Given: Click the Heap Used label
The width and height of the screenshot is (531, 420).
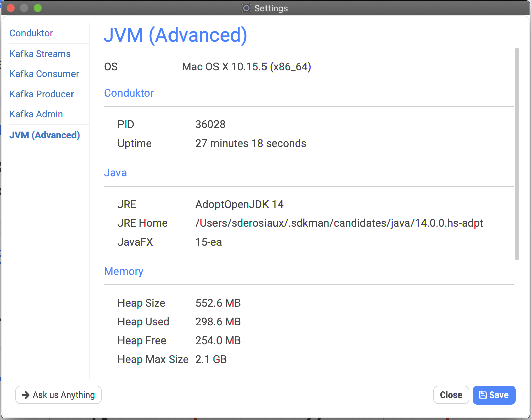Looking at the screenshot, I should 144,322.
